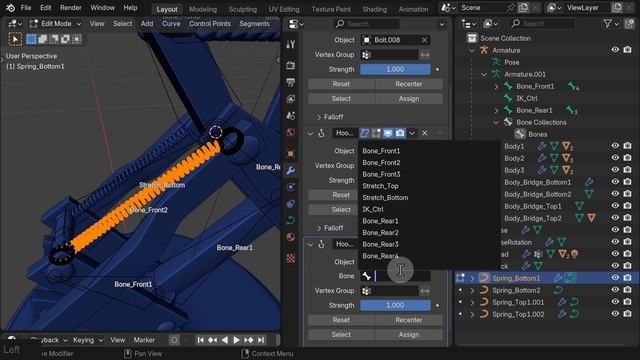Expand the Falloff section under Bolt.008
The width and height of the screenshot is (640, 360).
pos(330,117)
